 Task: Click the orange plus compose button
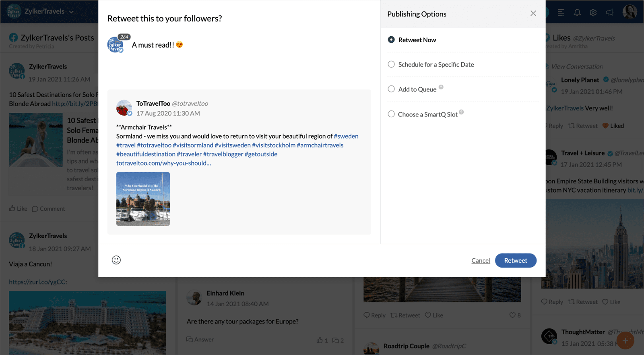click(x=625, y=341)
